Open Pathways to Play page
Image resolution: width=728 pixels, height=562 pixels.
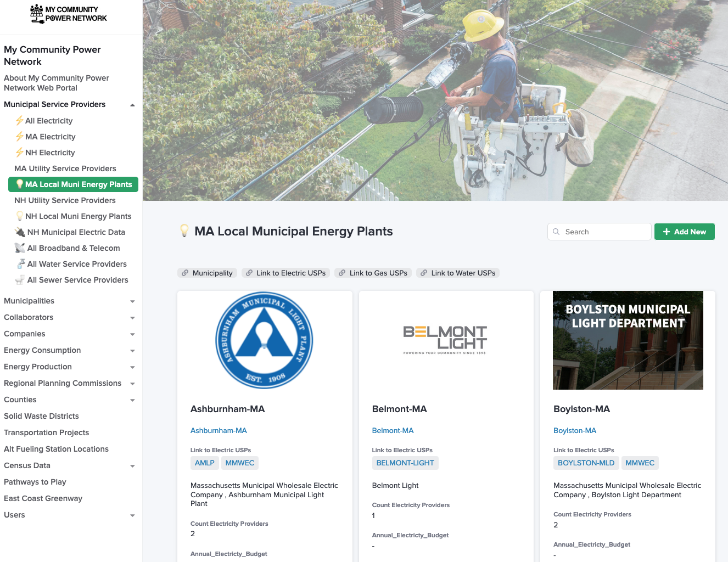point(35,482)
